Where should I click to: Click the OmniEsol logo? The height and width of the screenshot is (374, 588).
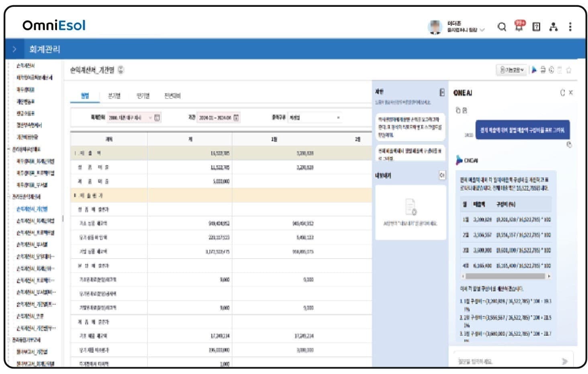pyautogui.click(x=54, y=25)
